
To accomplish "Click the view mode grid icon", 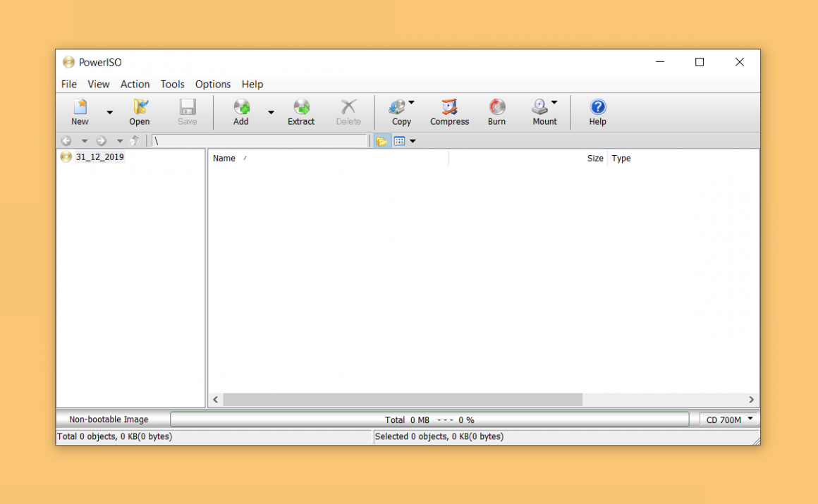I will (400, 141).
